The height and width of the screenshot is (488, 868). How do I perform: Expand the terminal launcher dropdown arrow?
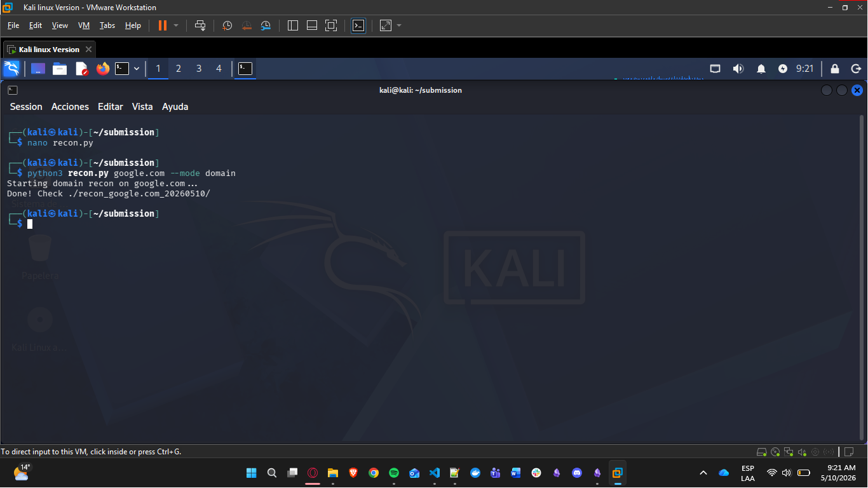(137, 69)
